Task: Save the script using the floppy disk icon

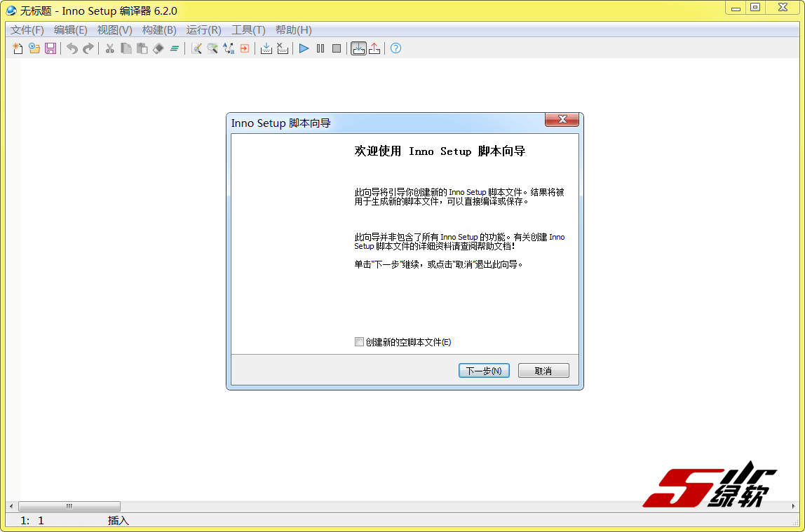Action: click(50, 48)
